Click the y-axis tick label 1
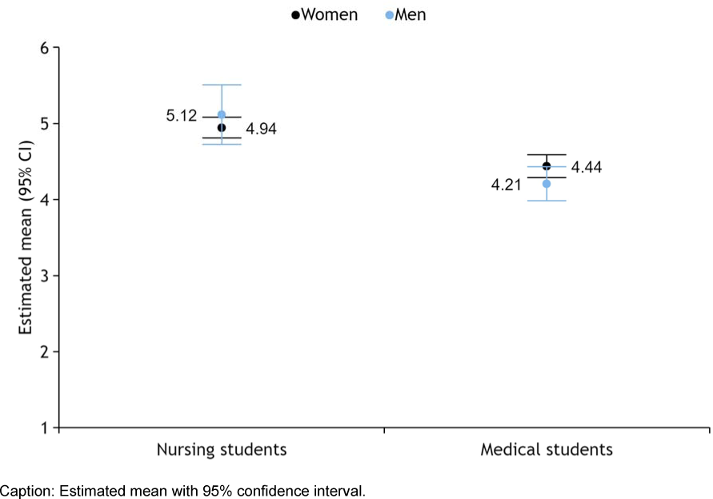This screenshot has width=713, height=499. click(x=44, y=428)
